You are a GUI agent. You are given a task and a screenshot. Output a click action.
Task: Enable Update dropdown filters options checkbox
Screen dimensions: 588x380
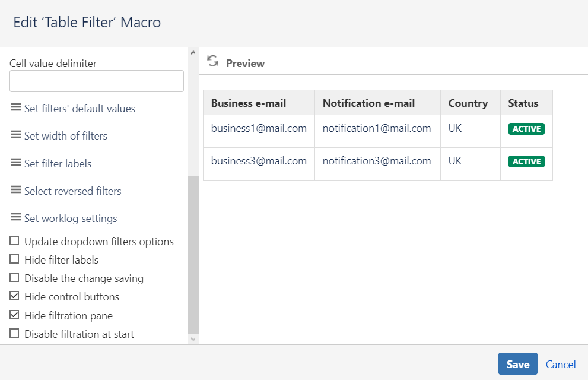click(14, 241)
